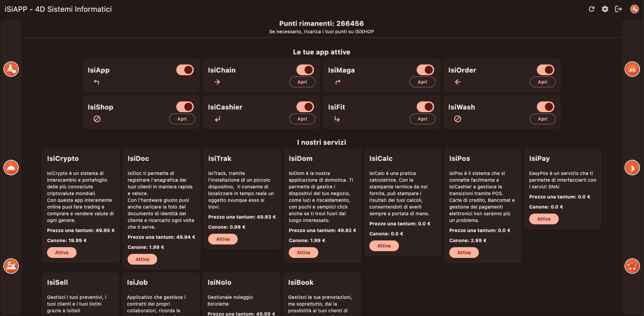Activate the IsiCrypto service
Viewport: 644px width, 316px height.
pyautogui.click(x=62, y=253)
